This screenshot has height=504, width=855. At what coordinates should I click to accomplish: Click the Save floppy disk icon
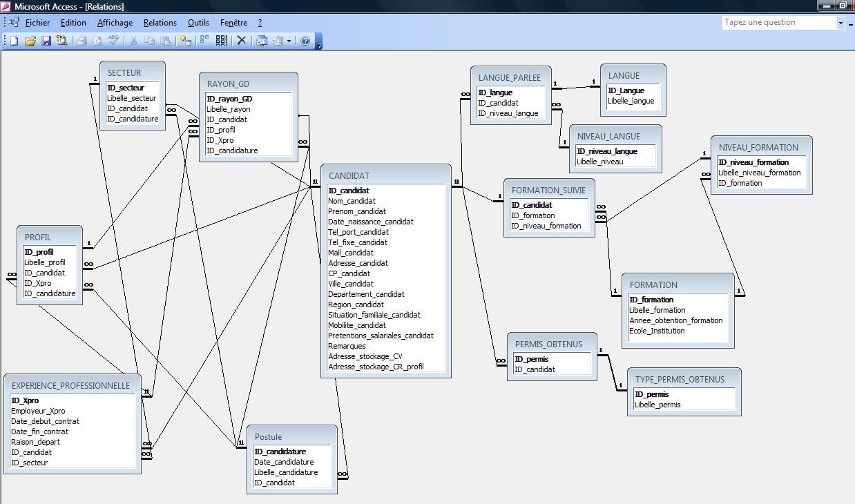click(46, 41)
